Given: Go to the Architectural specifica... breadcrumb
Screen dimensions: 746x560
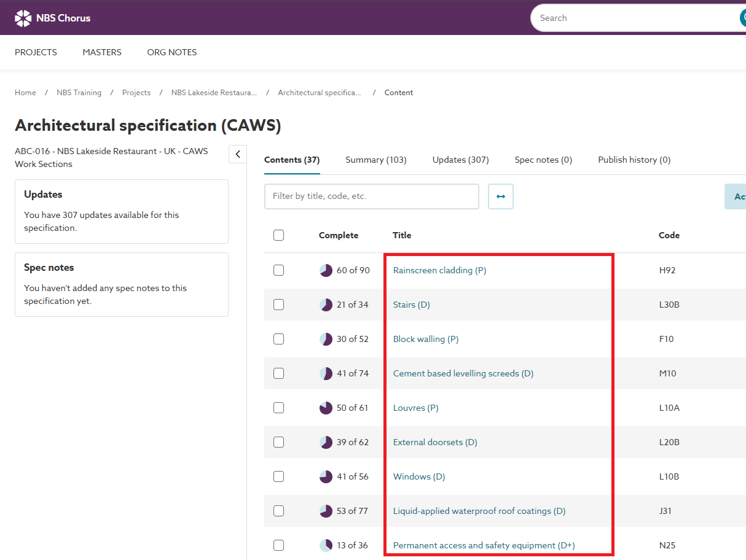Looking at the screenshot, I should coord(320,93).
